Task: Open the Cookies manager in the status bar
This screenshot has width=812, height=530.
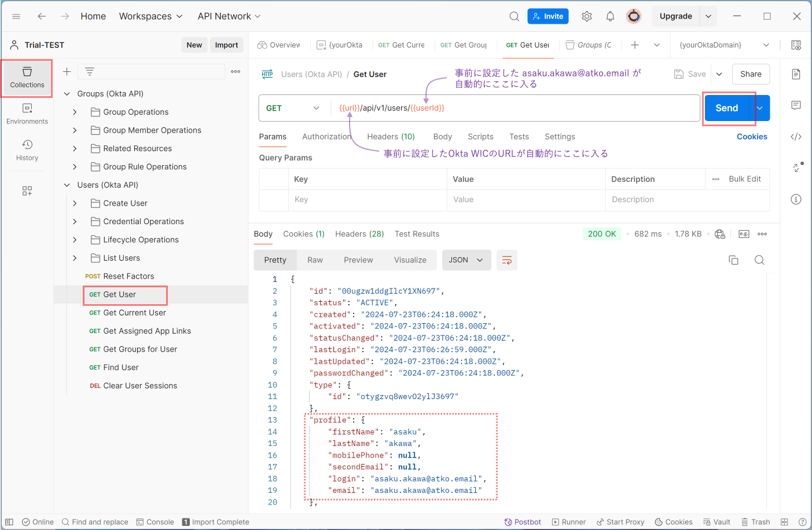Action: 673,521
